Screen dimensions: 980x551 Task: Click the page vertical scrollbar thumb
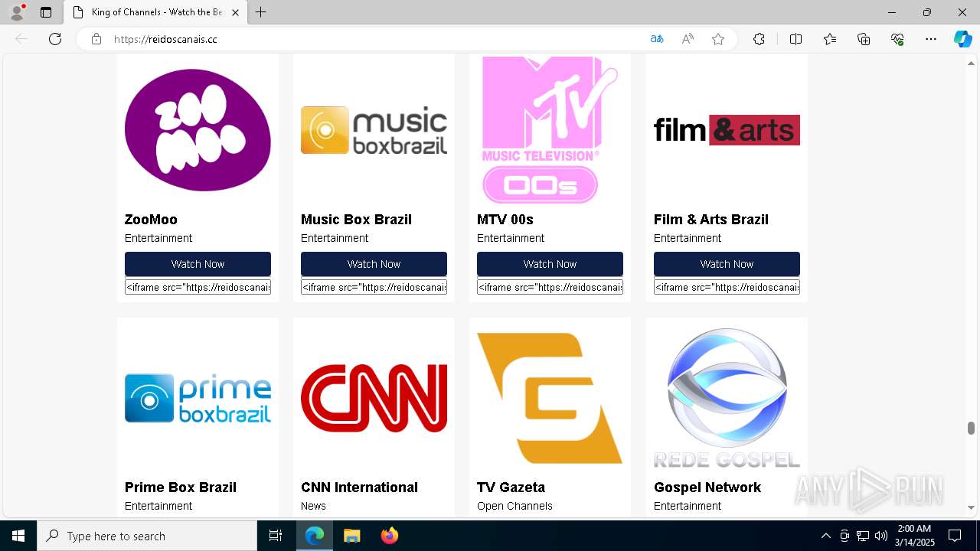click(x=971, y=428)
